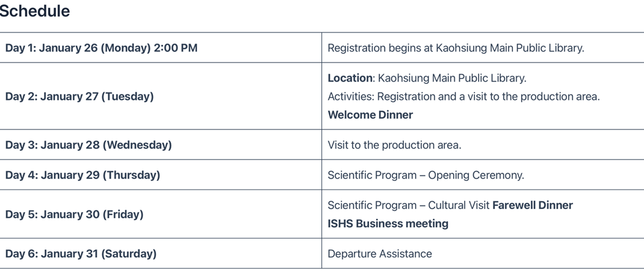Screen dimensions: 644x279
Task: Click the Welcome Dinner text
Action: pyautogui.click(x=370, y=115)
